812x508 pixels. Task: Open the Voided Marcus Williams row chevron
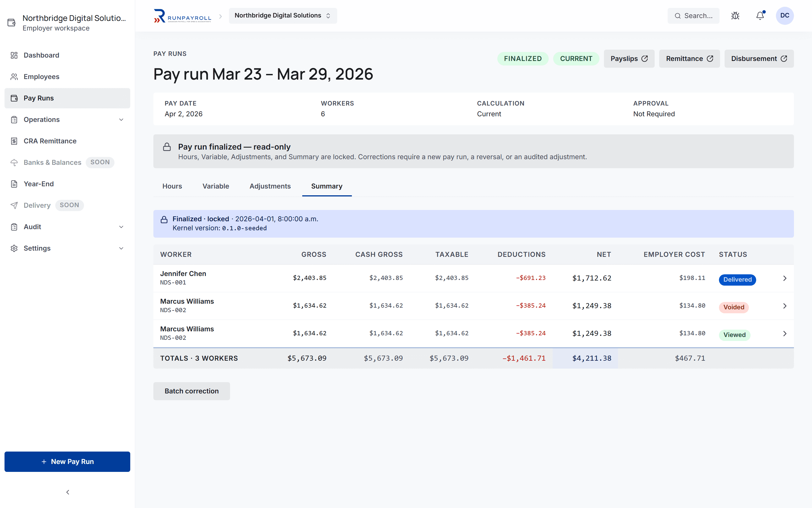784,306
